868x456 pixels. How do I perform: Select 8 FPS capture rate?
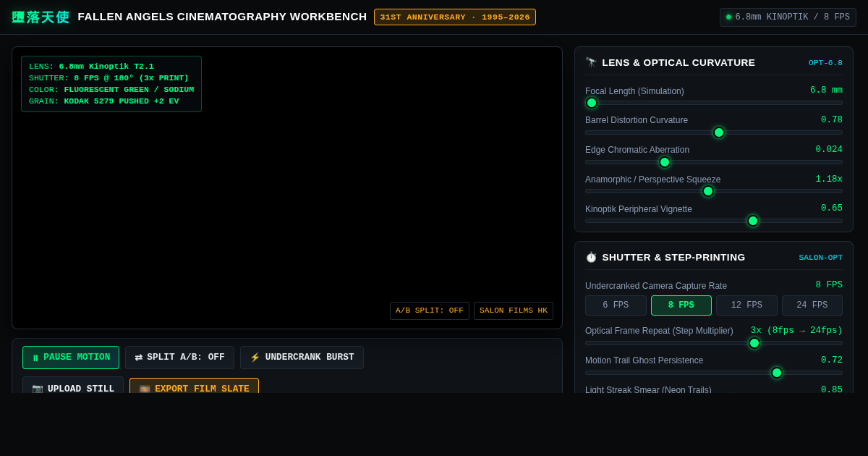pos(681,305)
